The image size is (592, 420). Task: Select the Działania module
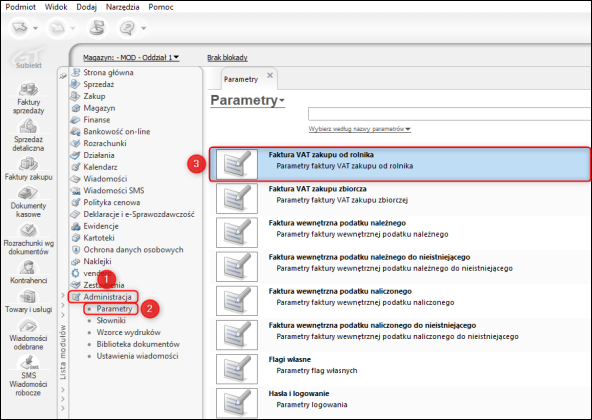(99, 155)
